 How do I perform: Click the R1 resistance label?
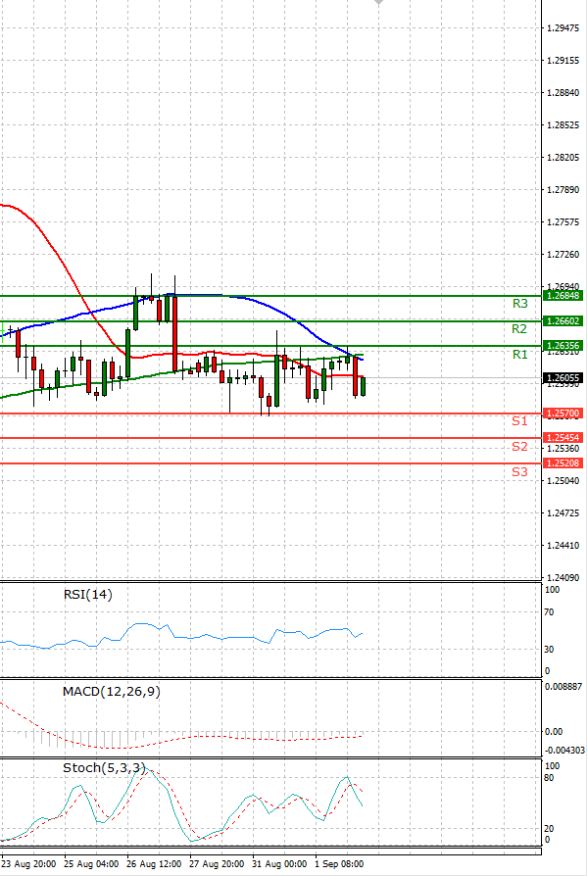[519, 354]
